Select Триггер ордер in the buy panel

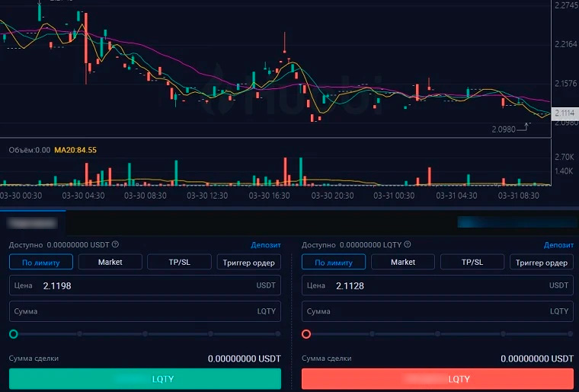(249, 262)
